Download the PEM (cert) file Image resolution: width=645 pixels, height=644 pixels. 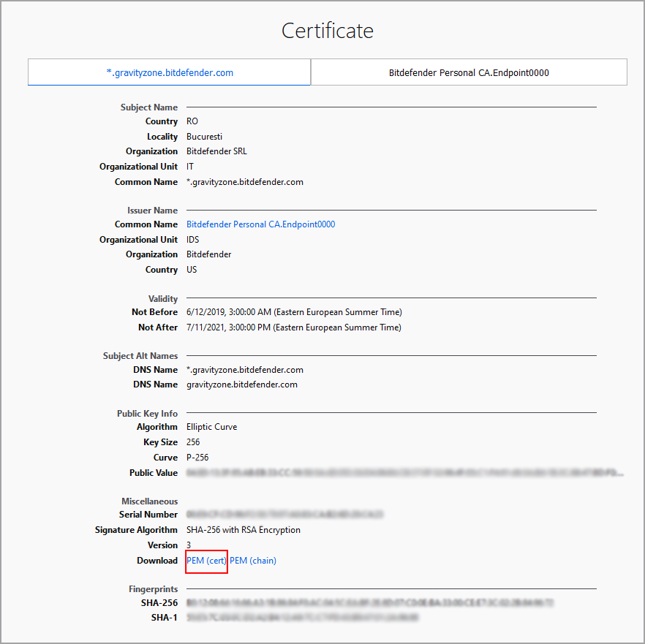coord(206,561)
